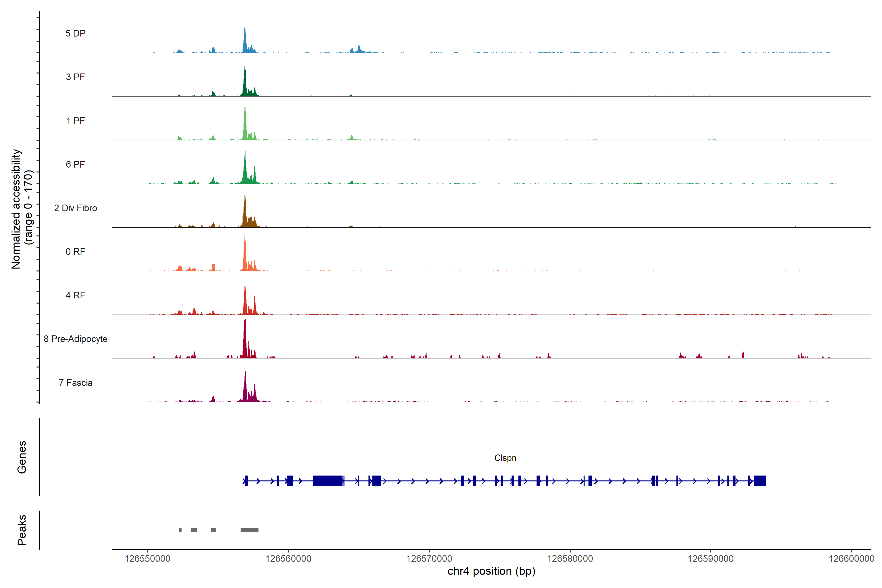The image size is (882, 588).
Task: Select the 2 Div Fibro label
Action: [x=75, y=208]
